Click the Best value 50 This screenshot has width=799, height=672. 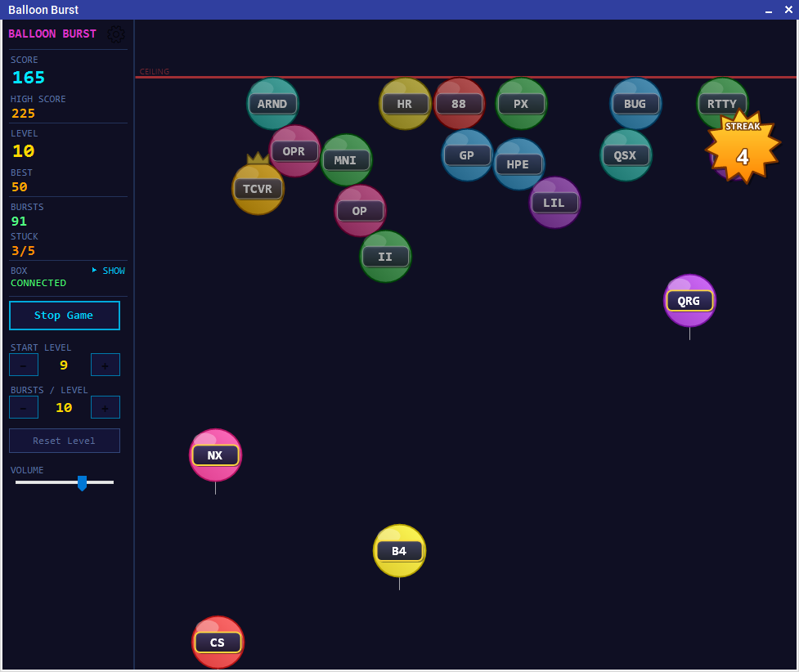(20, 187)
